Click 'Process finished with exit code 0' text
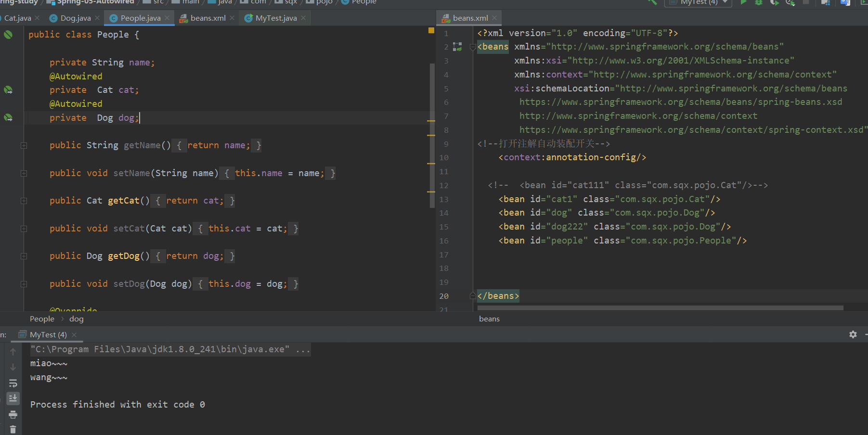The height and width of the screenshot is (435, 868). coord(117,405)
